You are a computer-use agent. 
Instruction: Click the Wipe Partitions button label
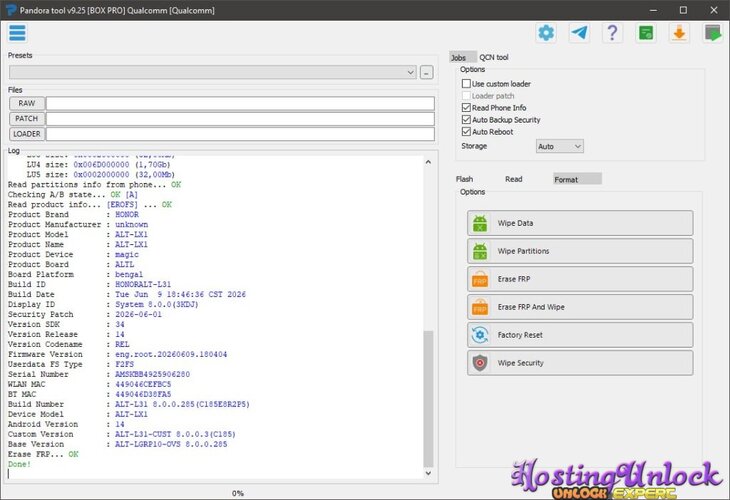click(x=523, y=251)
